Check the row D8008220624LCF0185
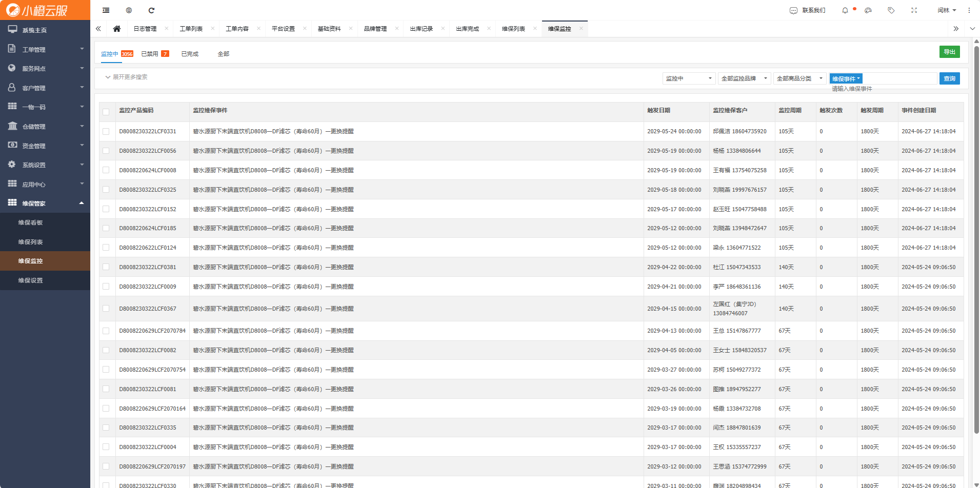The height and width of the screenshot is (488, 980). coord(106,228)
